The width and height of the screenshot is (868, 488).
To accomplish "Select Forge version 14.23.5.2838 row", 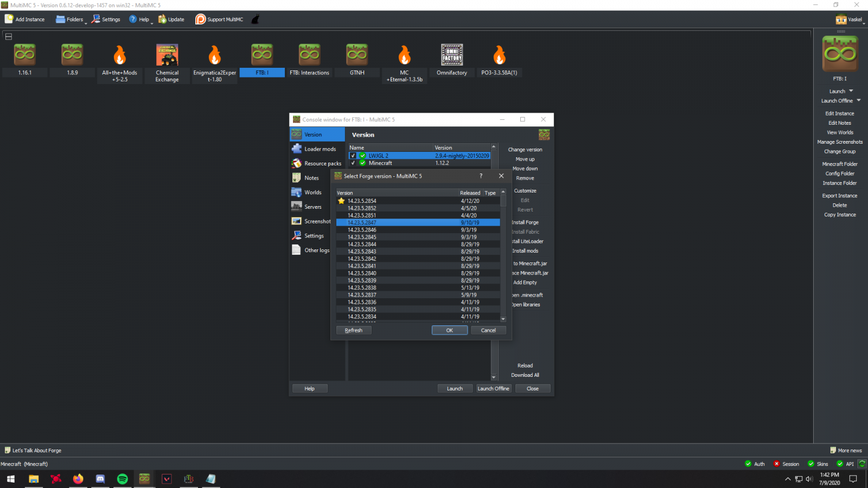I will tap(418, 288).
